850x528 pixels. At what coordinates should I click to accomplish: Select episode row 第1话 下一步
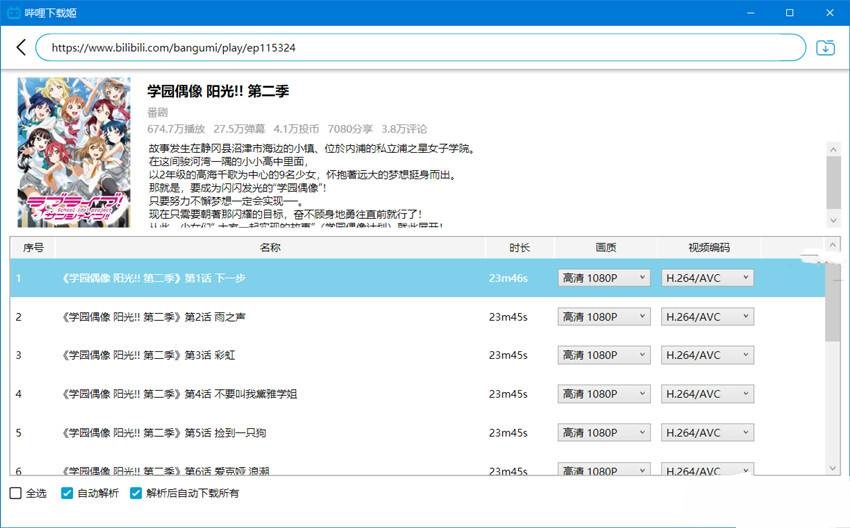click(x=417, y=278)
